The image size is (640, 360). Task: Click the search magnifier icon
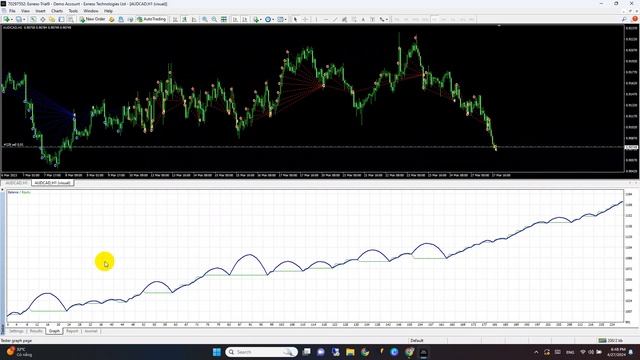click(x=624, y=19)
